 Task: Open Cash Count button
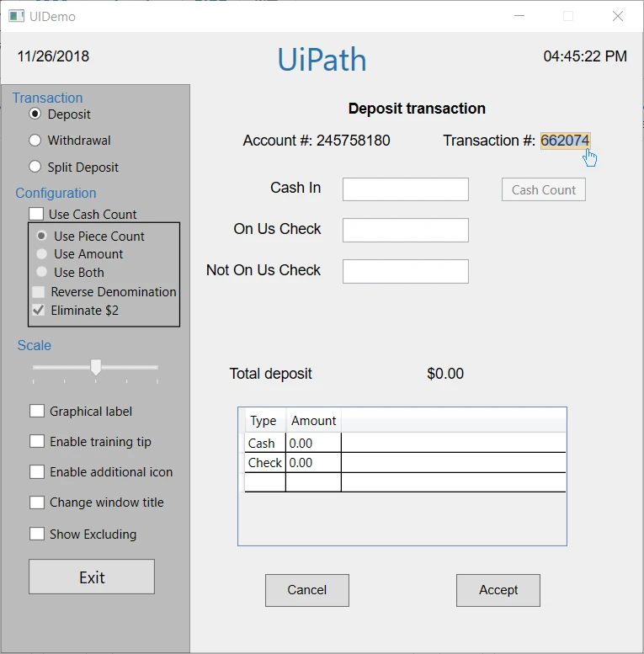[544, 189]
